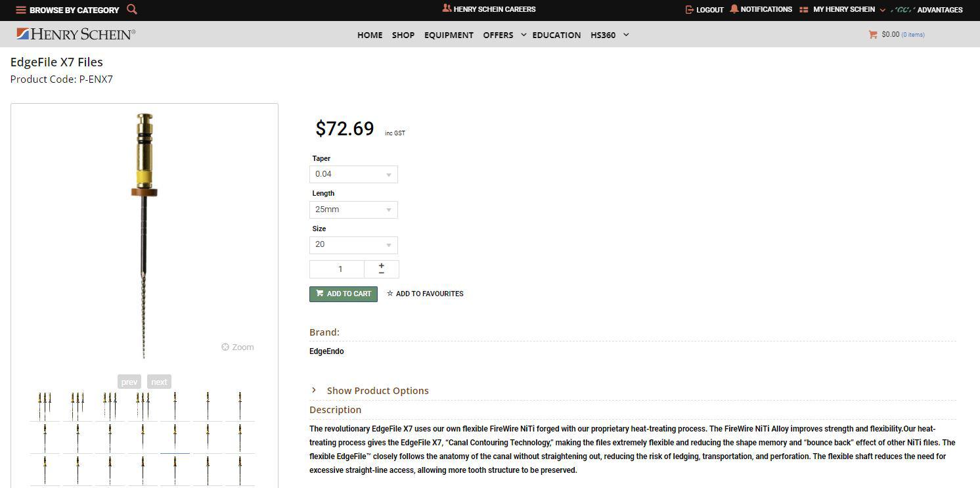
Task: Click the shopping cart icon
Action: tap(873, 34)
